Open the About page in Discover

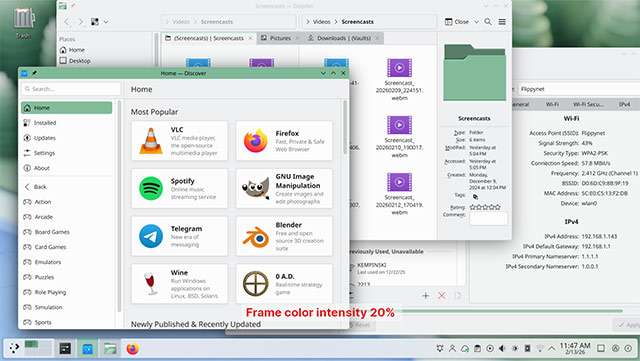click(x=67, y=168)
